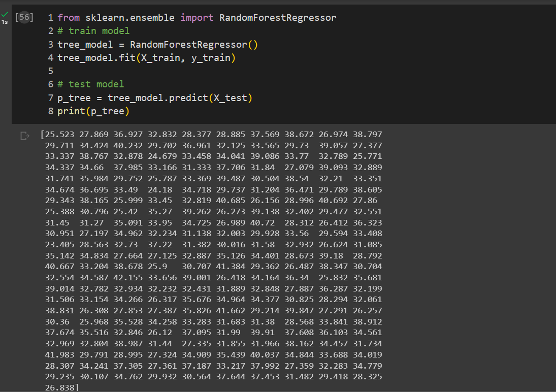Click the output value 23.405
Viewport: 556px width, 392px height.
tap(59, 244)
